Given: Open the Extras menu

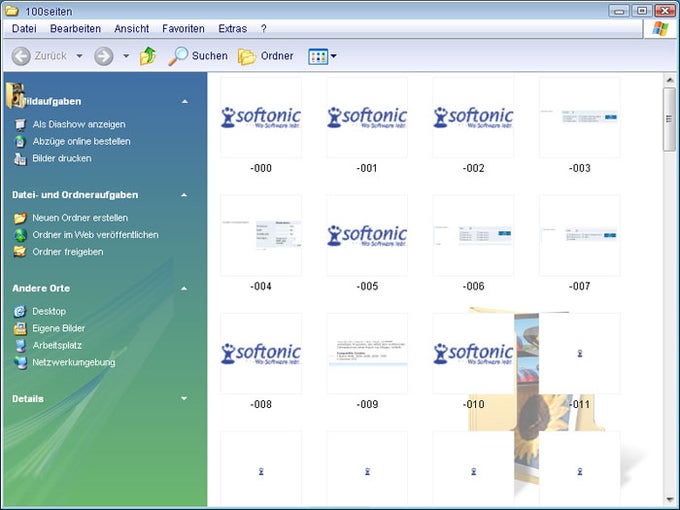Looking at the screenshot, I should tap(232, 29).
